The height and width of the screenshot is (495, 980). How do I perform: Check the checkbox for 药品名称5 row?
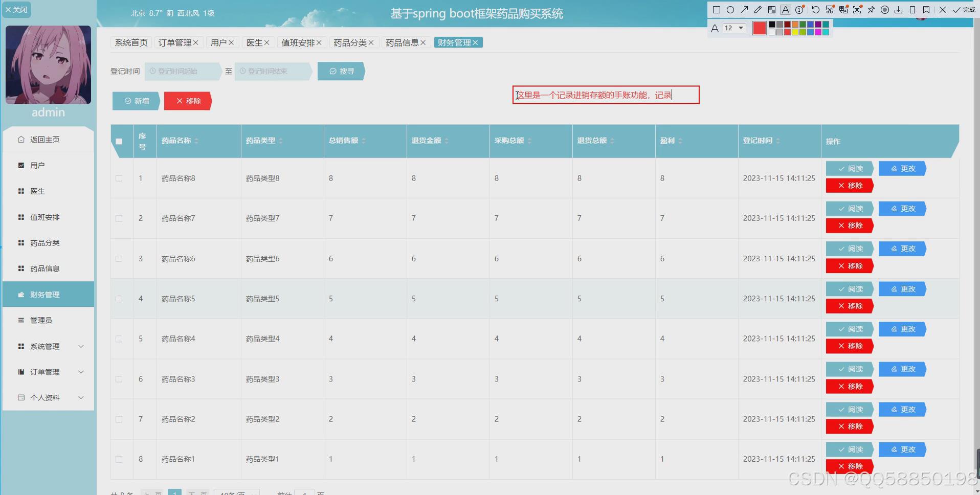pyautogui.click(x=119, y=299)
